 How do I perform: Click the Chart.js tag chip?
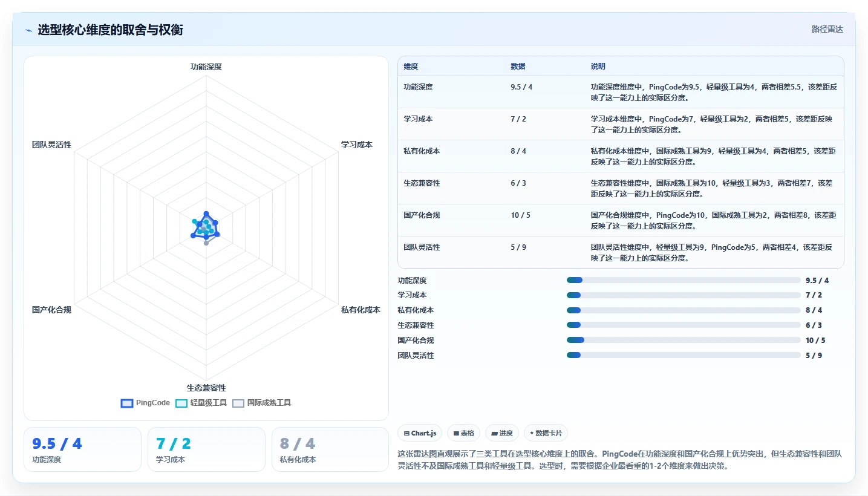(420, 433)
